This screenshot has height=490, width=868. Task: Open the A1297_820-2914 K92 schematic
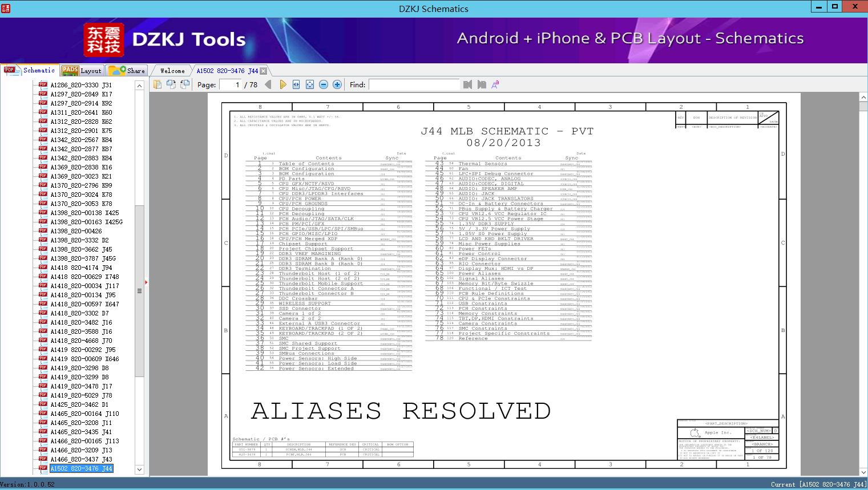tap(81, 103)
